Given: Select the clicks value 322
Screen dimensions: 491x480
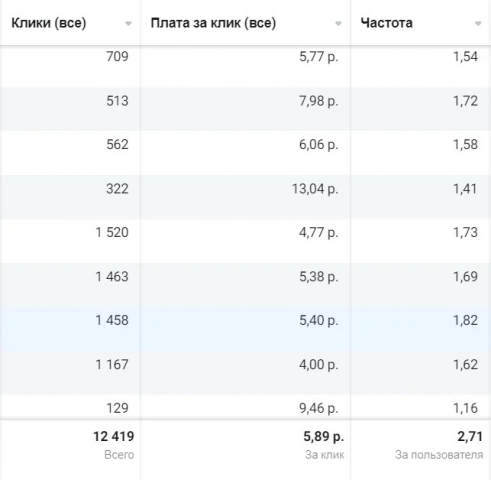Looking at the screenshot, I should [117, 189].
